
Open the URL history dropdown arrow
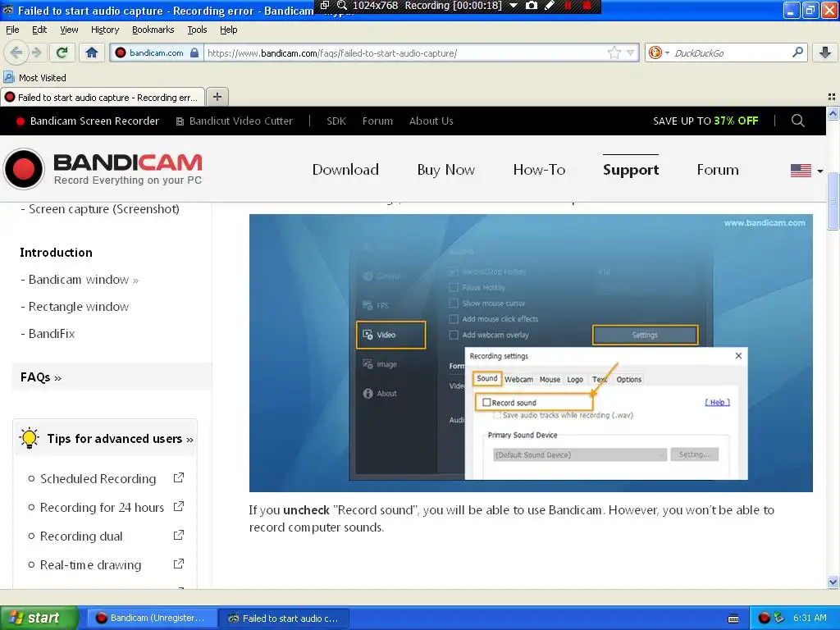click(630, 52)
